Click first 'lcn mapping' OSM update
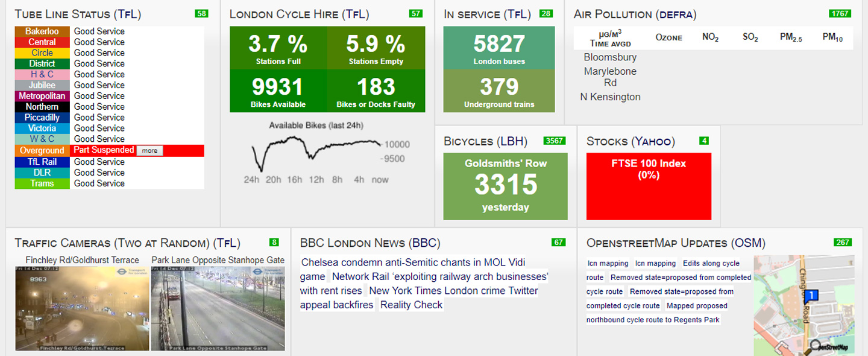The height and width of the screenshot is (356, 868). tap(608, 263)
